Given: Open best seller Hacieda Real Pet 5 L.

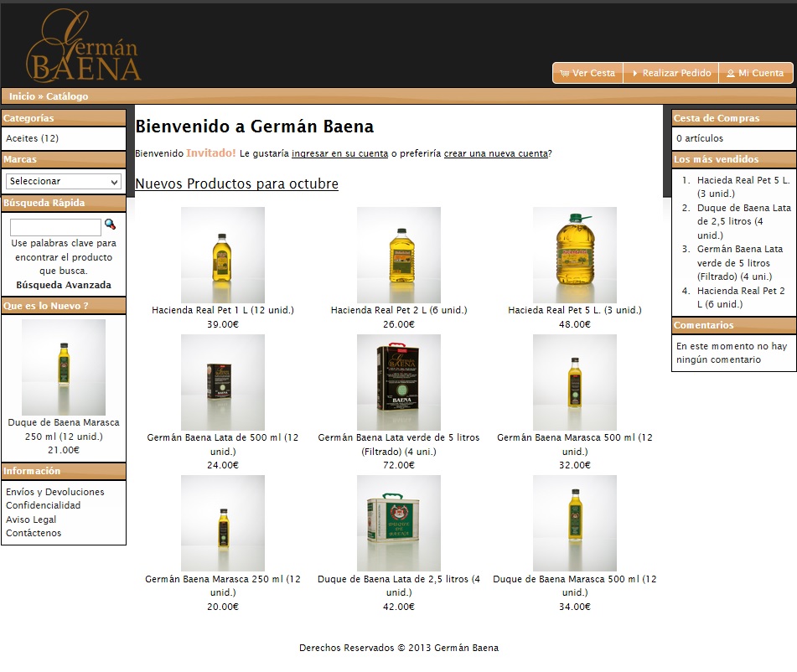Looking at the screenshot, I should pos(743,187).
